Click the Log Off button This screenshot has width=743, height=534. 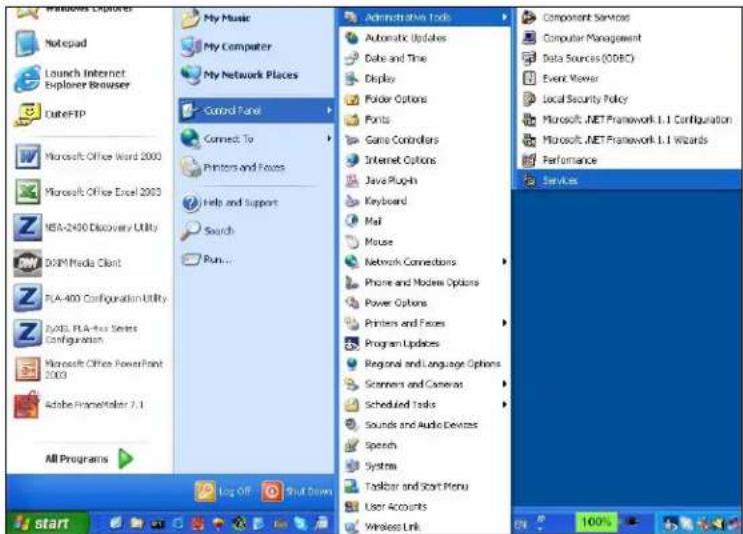tap(223, 492)
